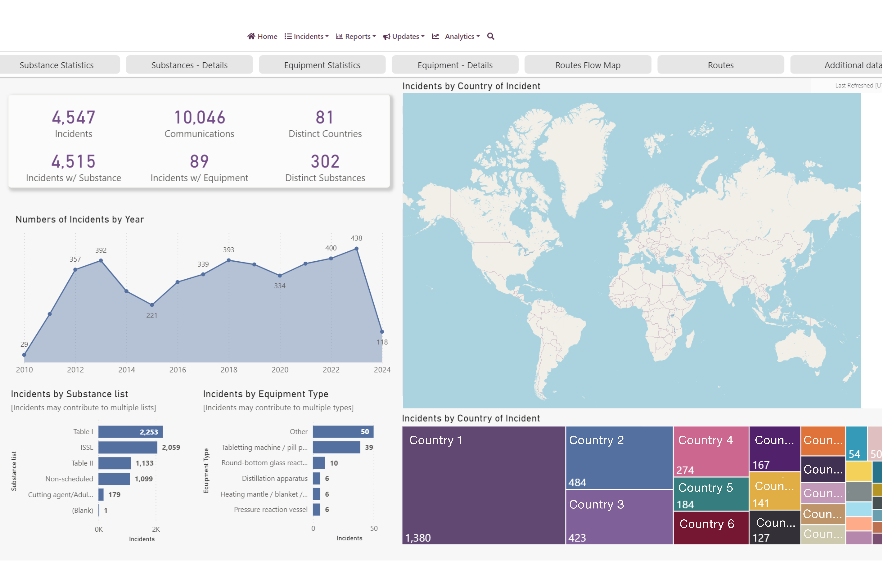
Task: Expand the Analytics dropdown menu
Action: click(x=478, y=37)
